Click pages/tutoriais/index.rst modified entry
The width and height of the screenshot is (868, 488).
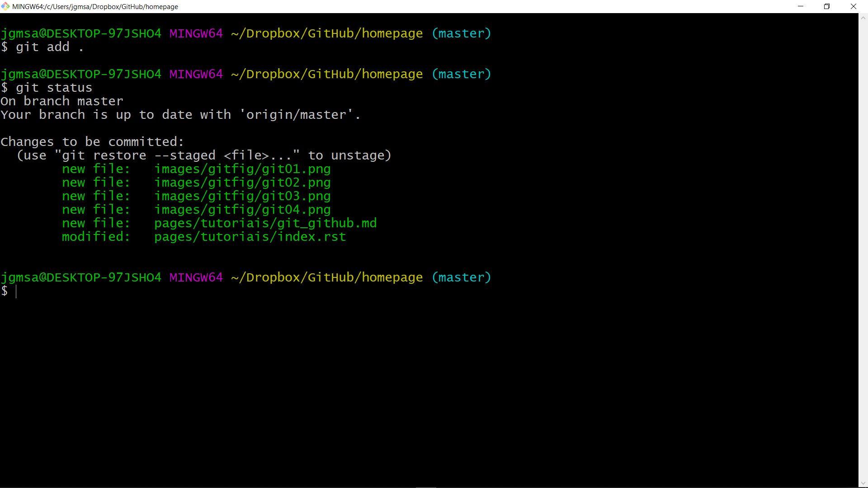click(x=250, y=237)
